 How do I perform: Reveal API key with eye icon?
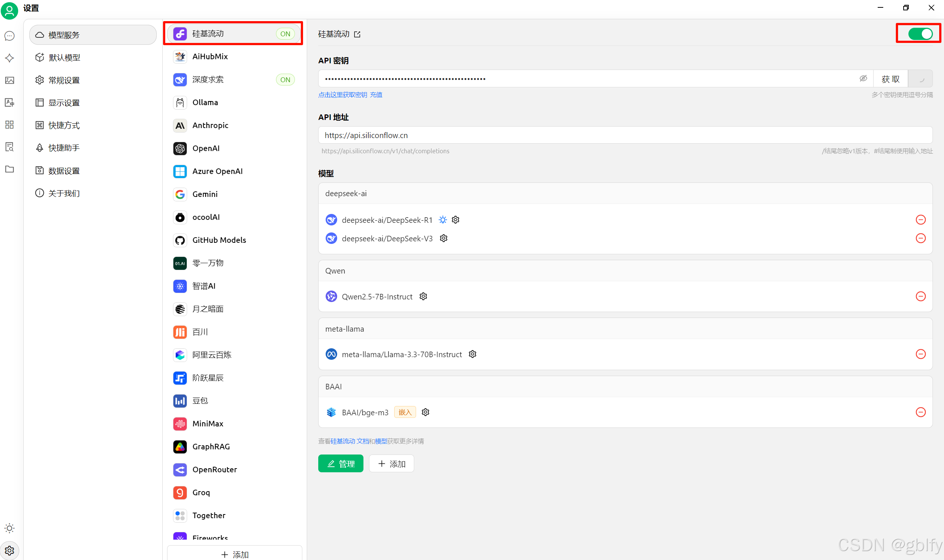(863, 78)
